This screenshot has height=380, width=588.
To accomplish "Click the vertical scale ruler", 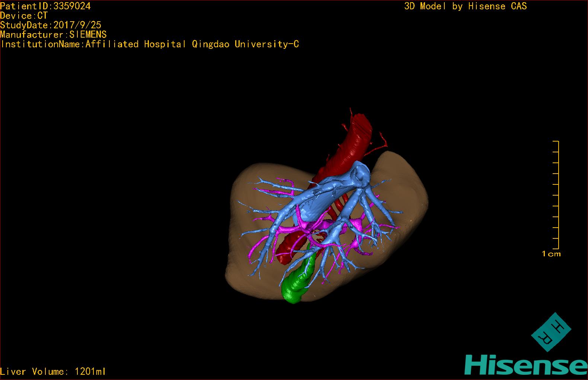I will point(556,195).
